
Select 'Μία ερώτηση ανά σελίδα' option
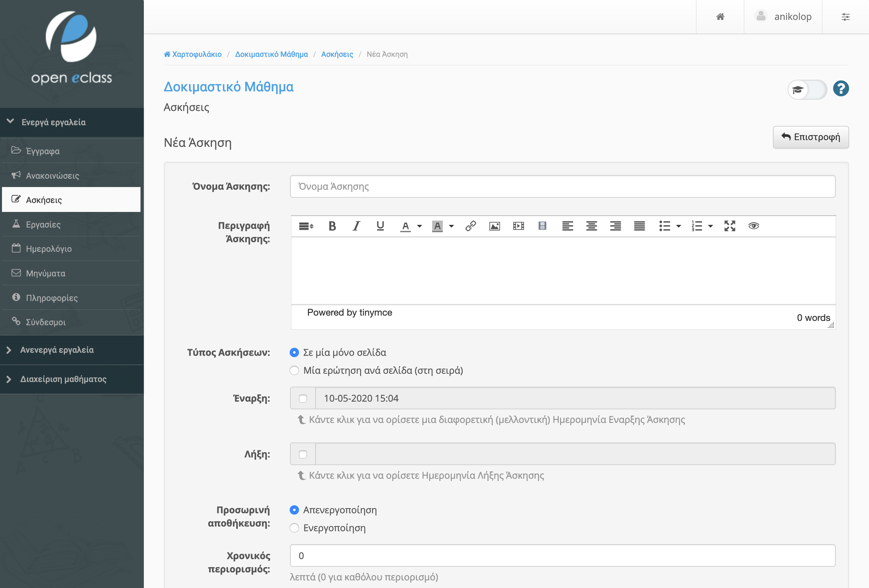[x=294, y=371]
